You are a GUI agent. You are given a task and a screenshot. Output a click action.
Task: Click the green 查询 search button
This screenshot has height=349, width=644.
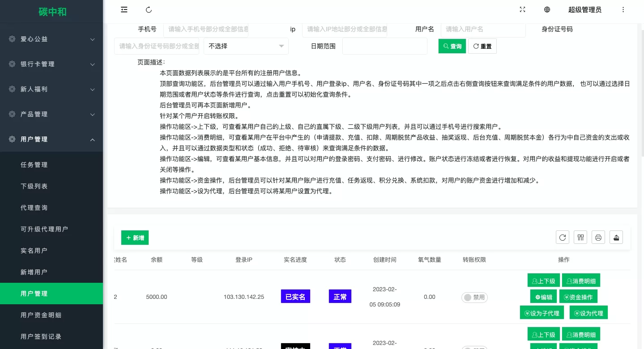452,46
